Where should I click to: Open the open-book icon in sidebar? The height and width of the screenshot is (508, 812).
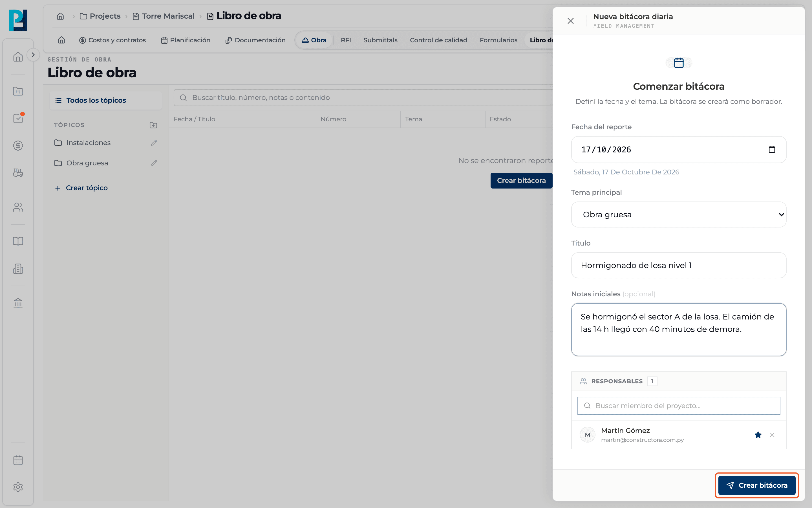18,241
